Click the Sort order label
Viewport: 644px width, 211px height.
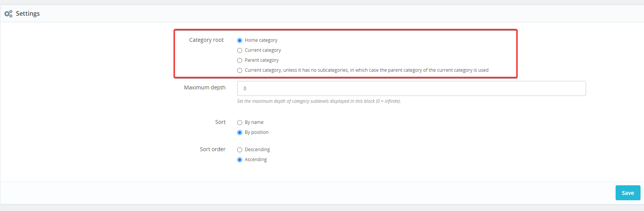pos(213,149)
